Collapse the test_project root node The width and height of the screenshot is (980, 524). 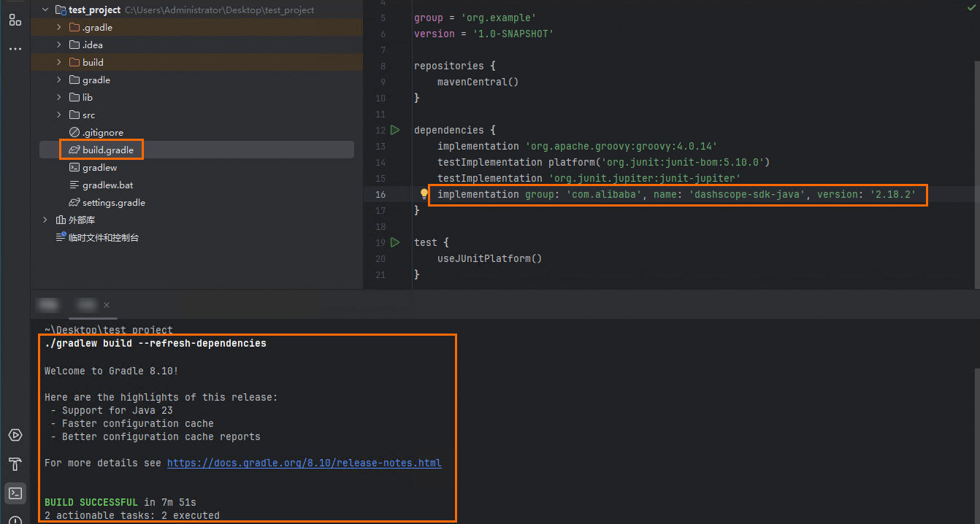coord(45,10)
